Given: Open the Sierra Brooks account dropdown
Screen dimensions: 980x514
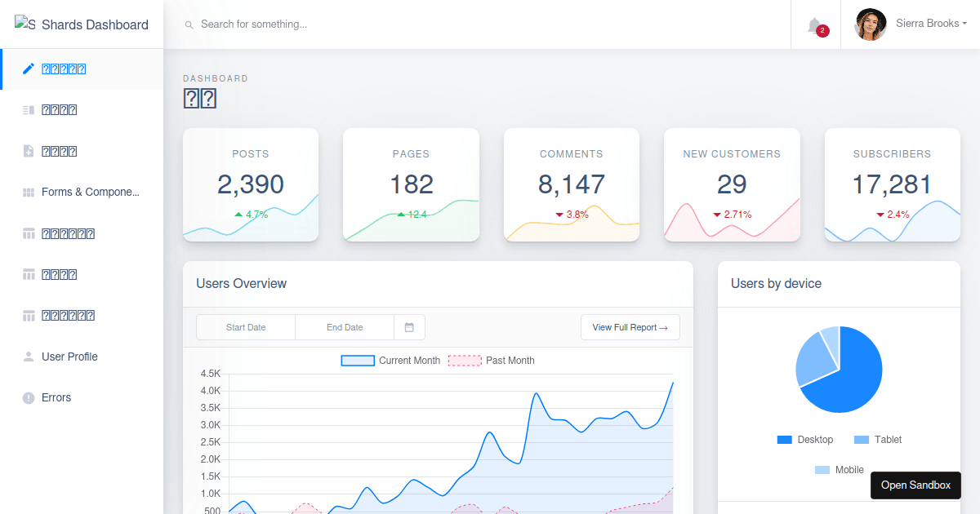Looking at the screenshot, I should (x=909, y=24).
